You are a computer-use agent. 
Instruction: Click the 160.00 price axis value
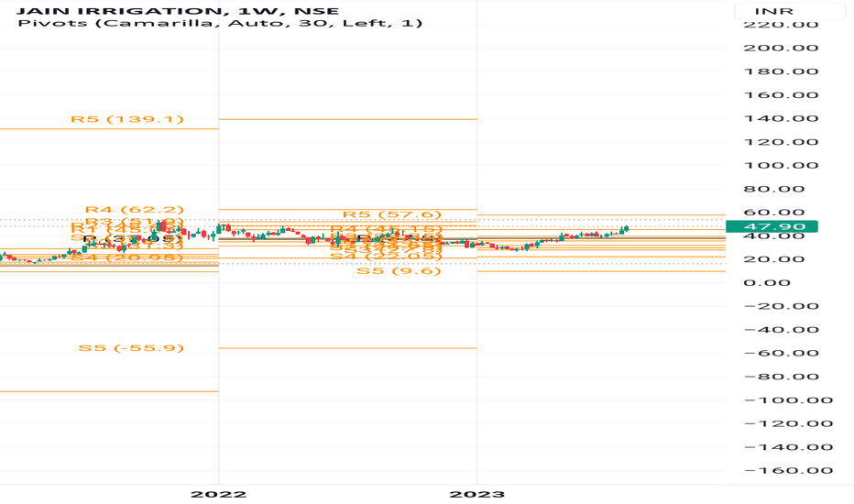[x=781, y=94]
